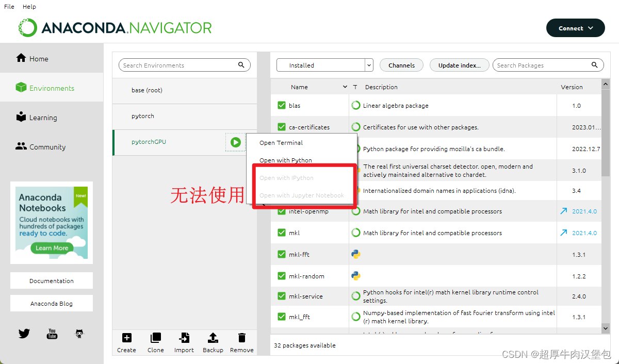Uncheck the blas package checkbox
Viewport: 619px width, 364px height.
[x=282, y=105]
